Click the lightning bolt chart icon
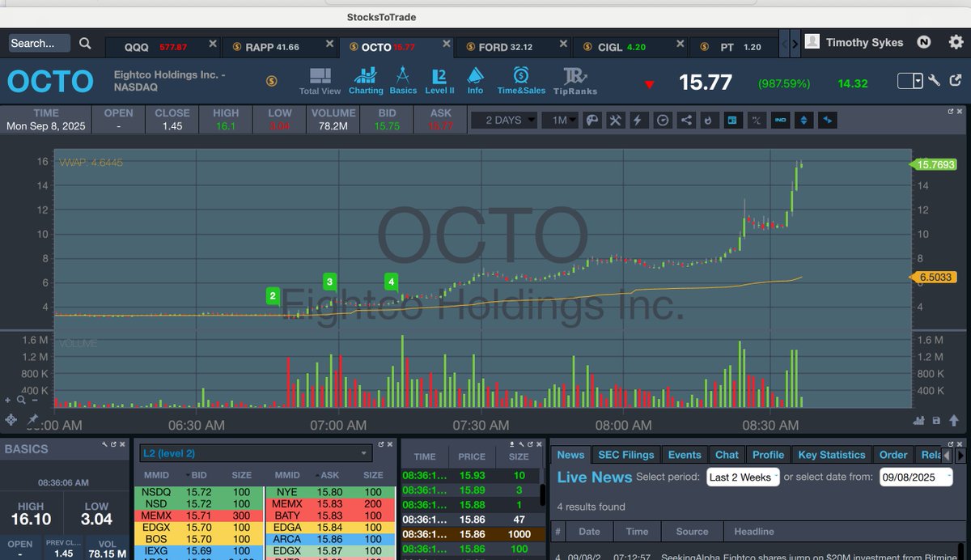 coord(638,120)
